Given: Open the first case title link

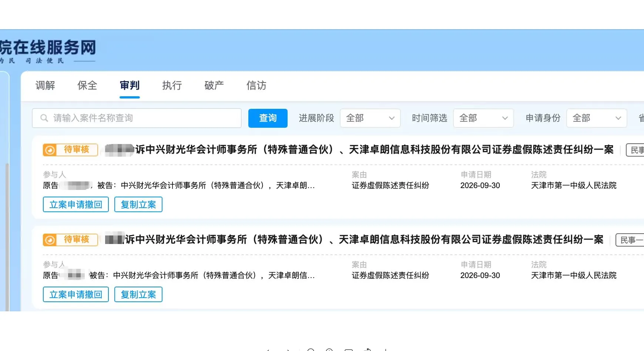Looking at the screenshot, I should 359,150.
